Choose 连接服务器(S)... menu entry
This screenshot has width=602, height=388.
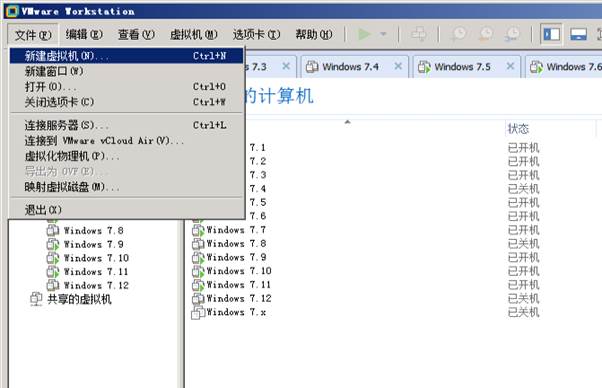126,125
